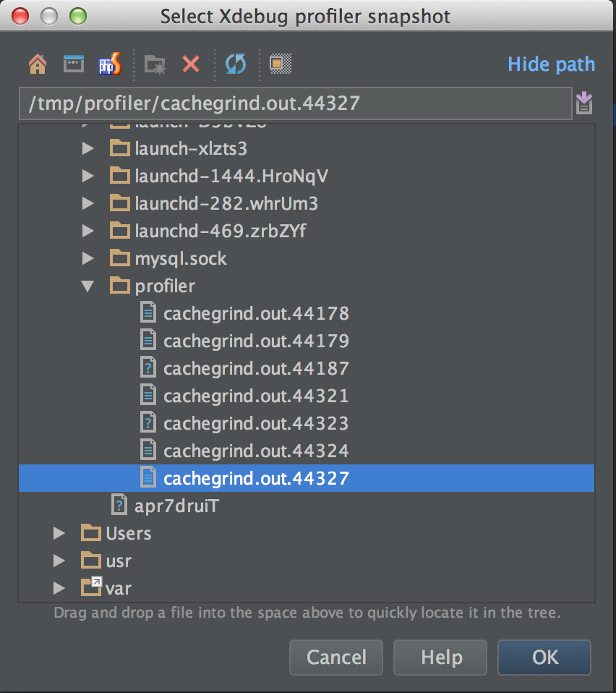This screenshot has height=693, width=616.
Task: Delete selected file with red X
Action: point(191,64)
